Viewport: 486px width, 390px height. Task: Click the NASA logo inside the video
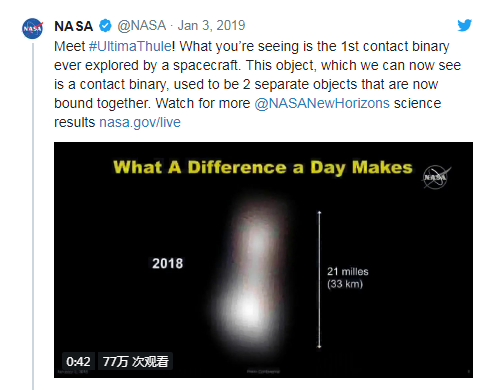(436, 177)
